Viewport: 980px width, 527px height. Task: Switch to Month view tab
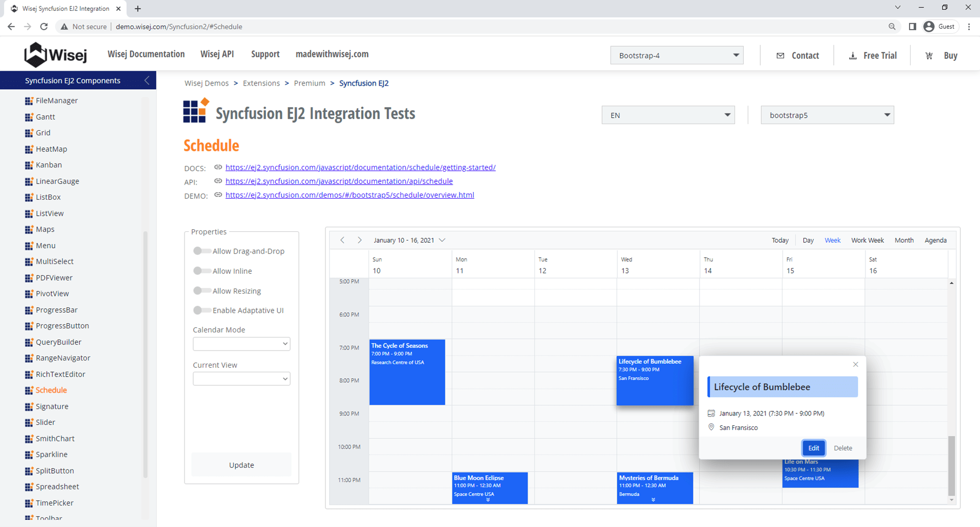pyautogui.click(x=904, y=240)
